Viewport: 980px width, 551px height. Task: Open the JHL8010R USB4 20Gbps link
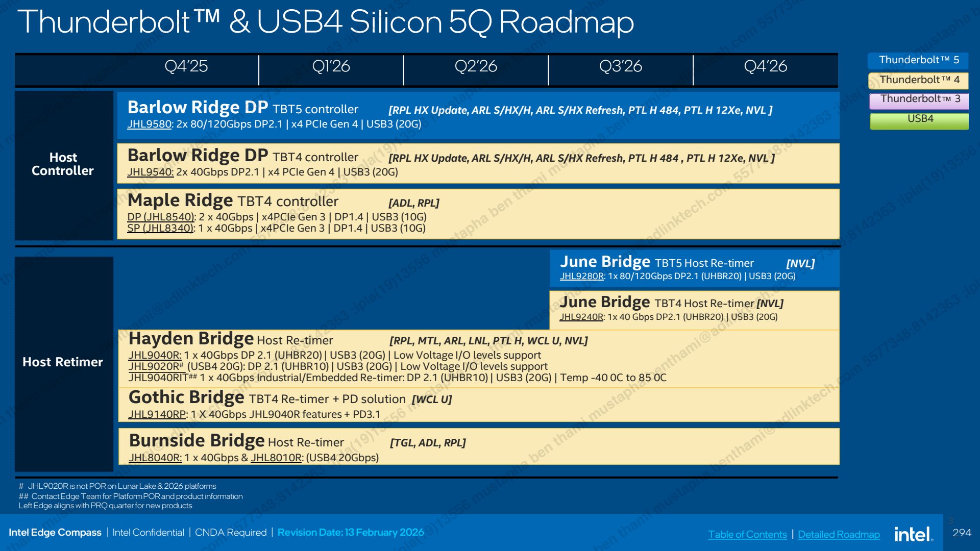tap(276, 458)
